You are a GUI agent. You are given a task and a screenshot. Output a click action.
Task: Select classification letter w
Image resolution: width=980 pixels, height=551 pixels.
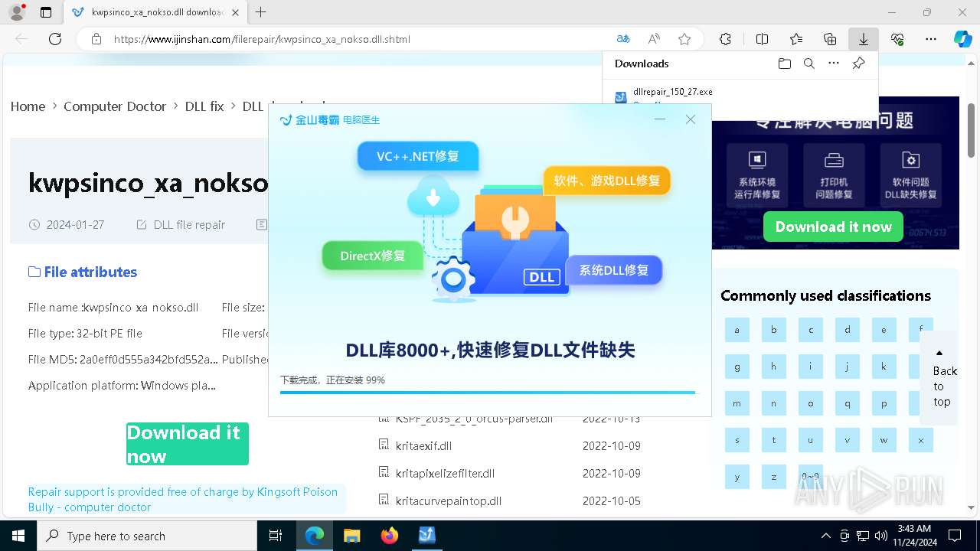click(x=884, y=440)
